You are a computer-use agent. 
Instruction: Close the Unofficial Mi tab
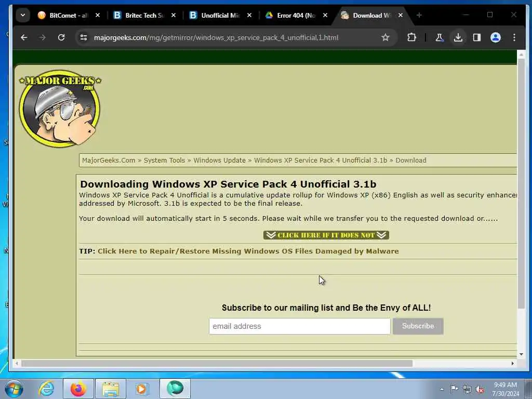click(249, 15)
